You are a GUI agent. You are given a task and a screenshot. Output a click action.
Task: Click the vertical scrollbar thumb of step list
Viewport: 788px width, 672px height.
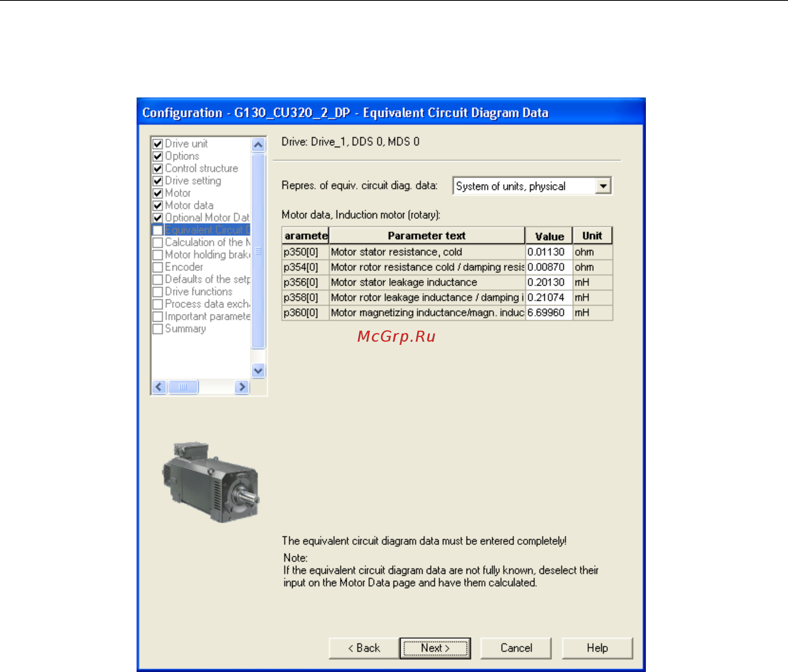click(x=258, y=251)
